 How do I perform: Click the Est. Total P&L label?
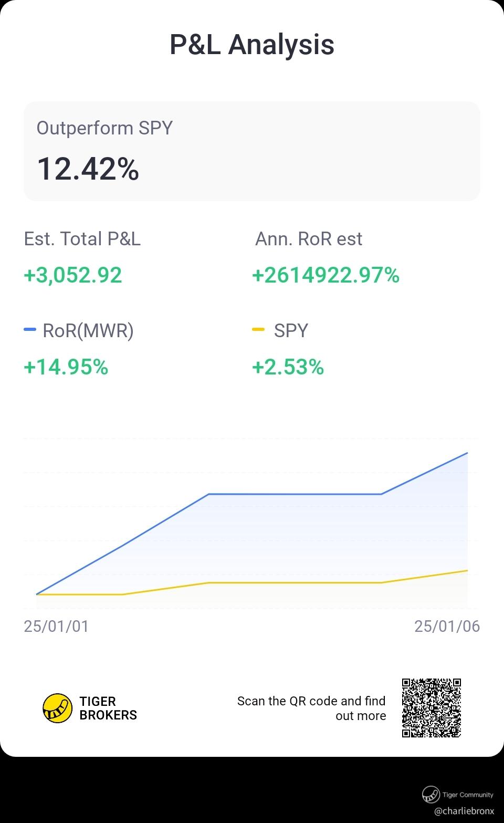pyautogui.click(x=82, y=239)
